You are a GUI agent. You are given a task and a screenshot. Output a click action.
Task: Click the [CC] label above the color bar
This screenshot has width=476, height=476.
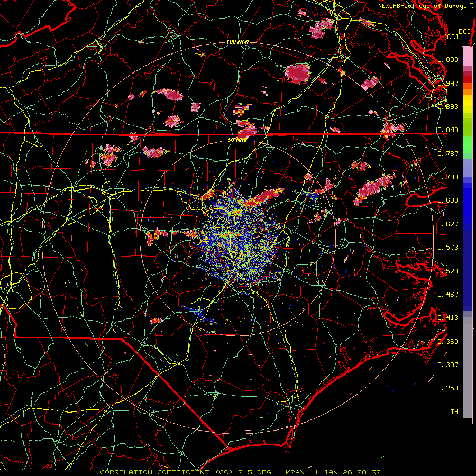(x=452, y=36)
